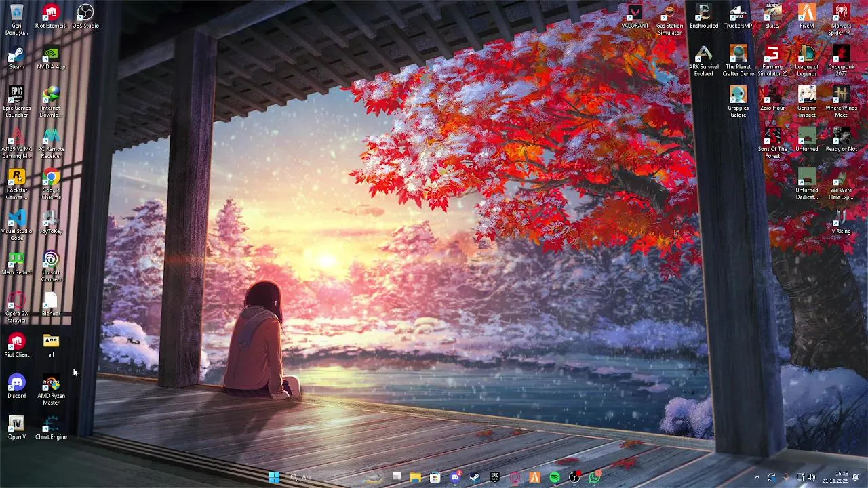Select the ARK Survival Evolved desktop icon
The height and width of the screenshot is (488, 868).
tap(704, 60)
